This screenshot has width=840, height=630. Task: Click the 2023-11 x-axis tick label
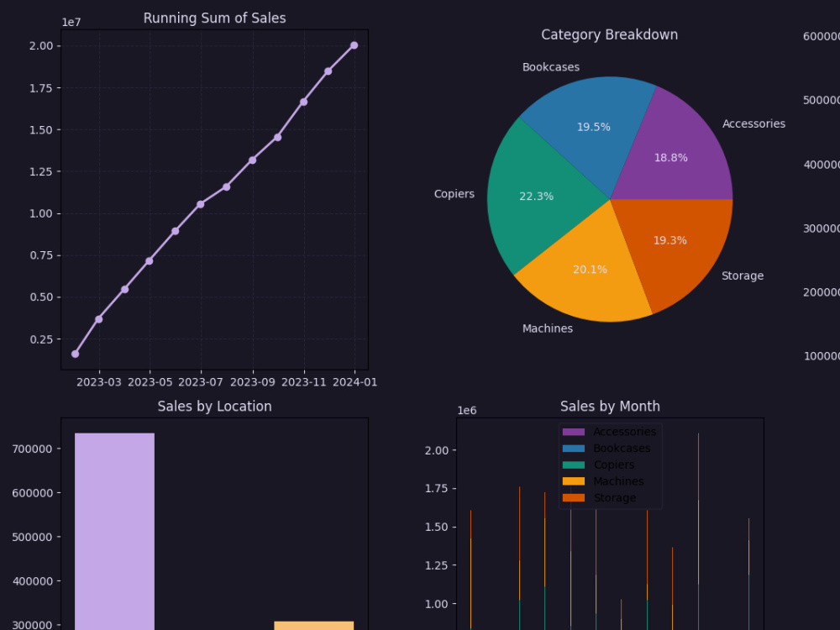pyautogui.click(x=304, y=382)
